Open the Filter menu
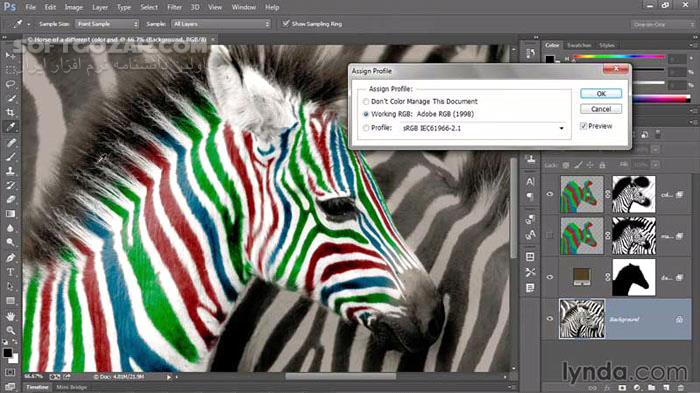Image resolution: width=700 pixels, height=393 pixels. (x=174, y=7)
